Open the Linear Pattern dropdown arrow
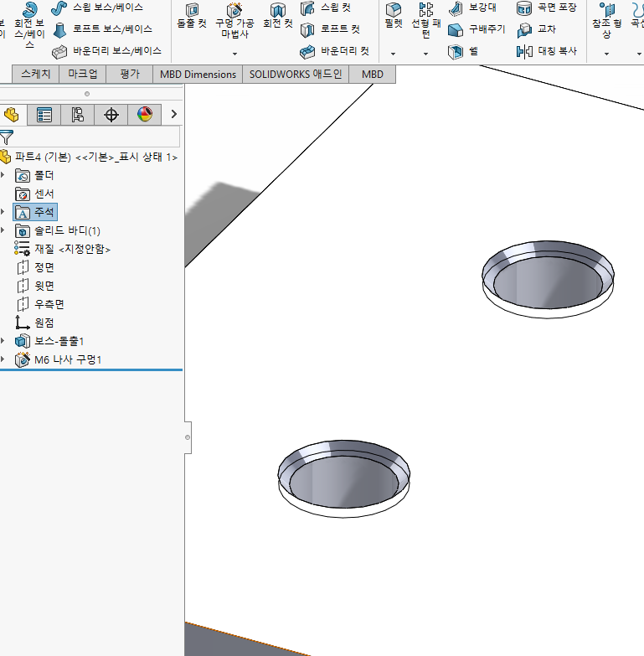The width and height of the screenshot is (644, 656). point(425,54)
